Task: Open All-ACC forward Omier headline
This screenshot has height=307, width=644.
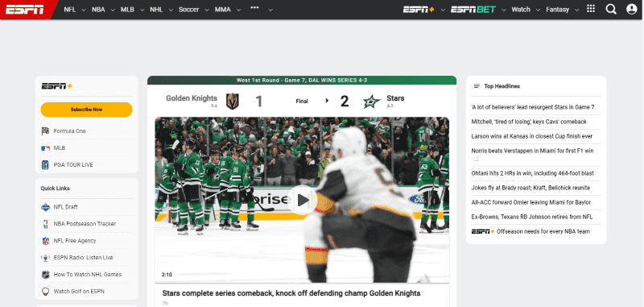Action: pos(531,202)
